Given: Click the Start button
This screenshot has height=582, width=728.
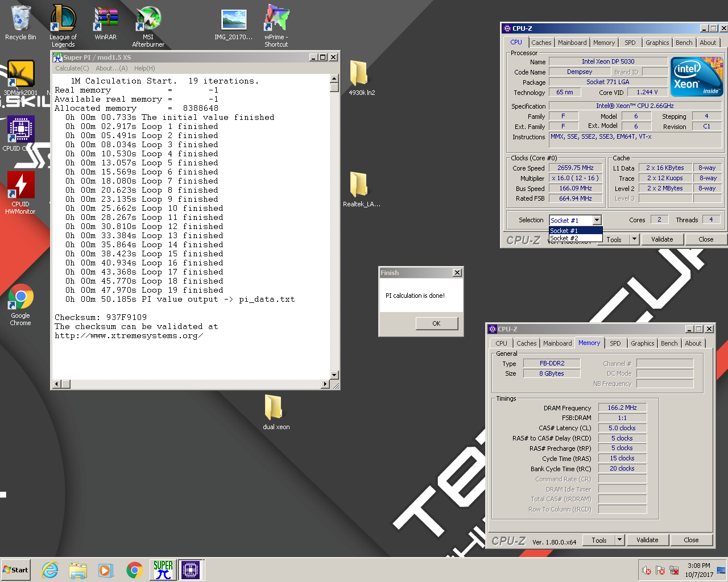Looking at the screenshot, I should click(x=16, y=570).
